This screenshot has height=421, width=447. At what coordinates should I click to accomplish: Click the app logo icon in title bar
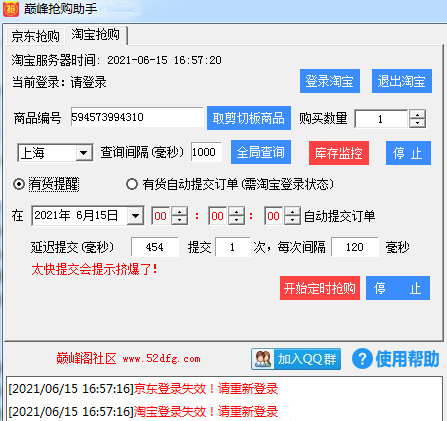[11, 9]
